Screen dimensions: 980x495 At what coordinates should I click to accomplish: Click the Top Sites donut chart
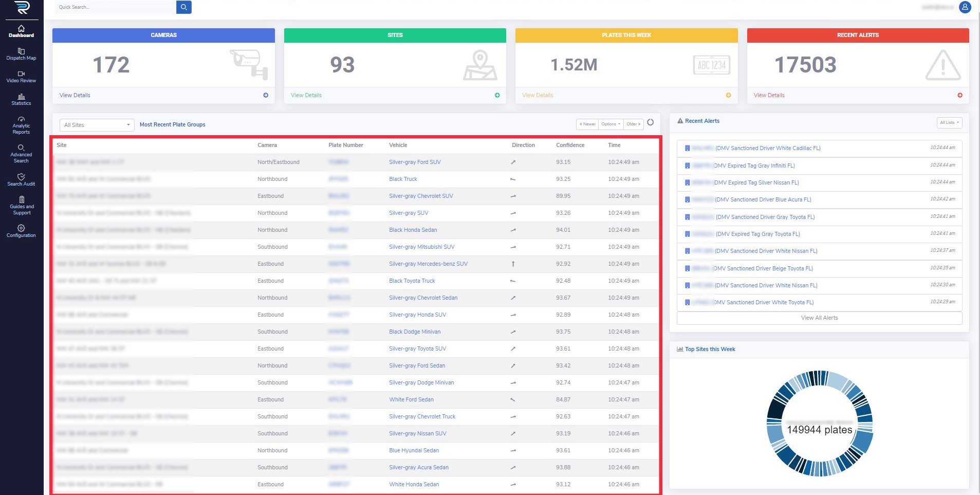point(819,423)
